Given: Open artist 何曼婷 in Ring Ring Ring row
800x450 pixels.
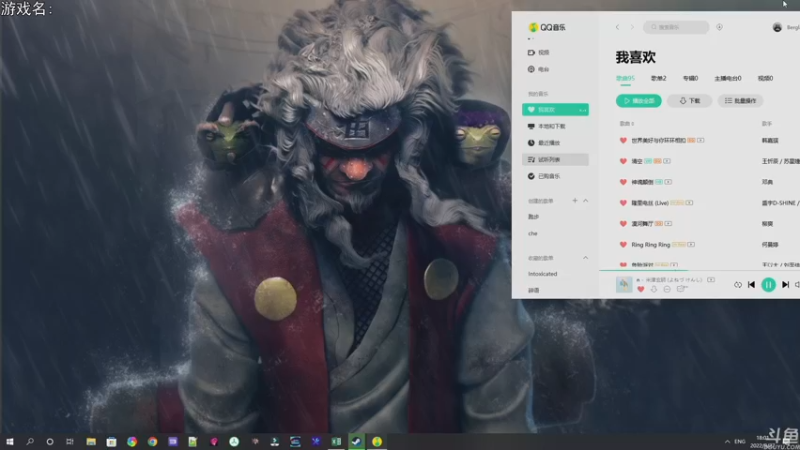Looking at the screenshot, I should tap(770, 245).
